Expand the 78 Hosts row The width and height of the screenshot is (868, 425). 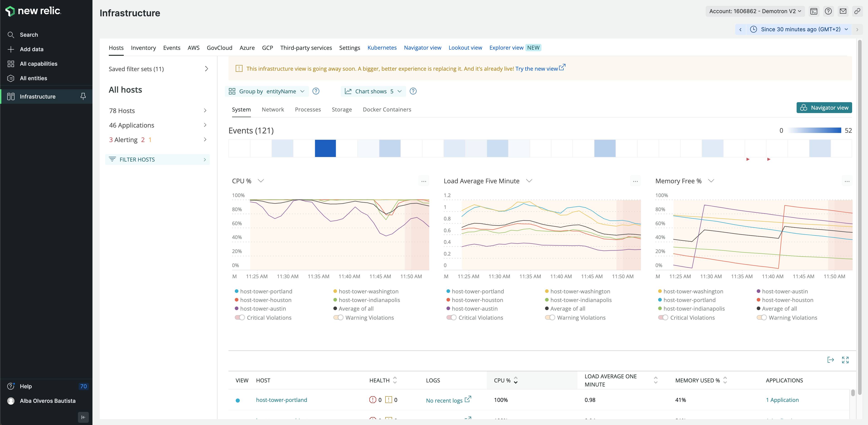(x=158, y=111)
